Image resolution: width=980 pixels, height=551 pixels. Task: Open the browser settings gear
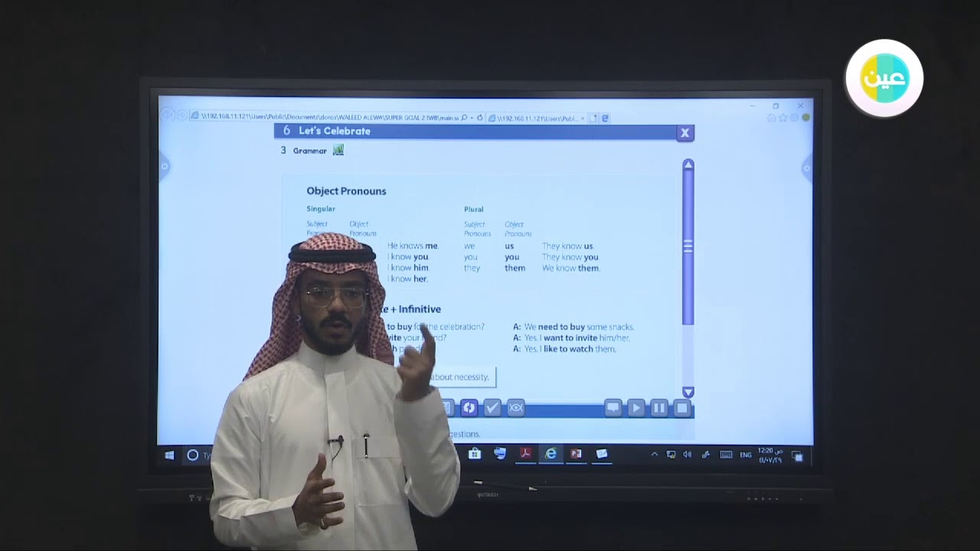795,118
